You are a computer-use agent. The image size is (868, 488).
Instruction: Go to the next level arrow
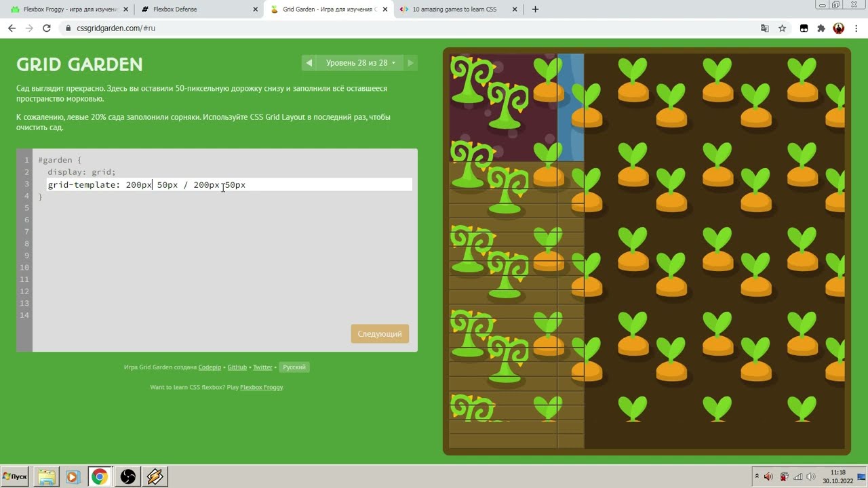coord(410,63)
